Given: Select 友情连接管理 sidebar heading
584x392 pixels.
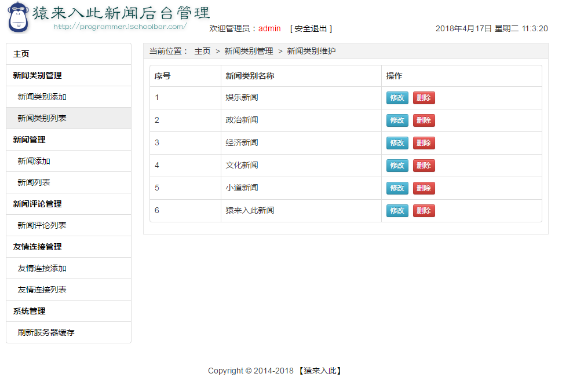Looking at the screenshot, I should pos(68,247).
